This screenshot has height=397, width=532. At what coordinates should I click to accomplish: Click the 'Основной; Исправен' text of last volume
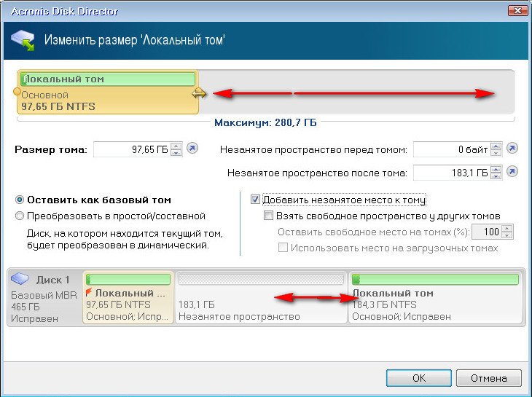click(x=402, y=316)
